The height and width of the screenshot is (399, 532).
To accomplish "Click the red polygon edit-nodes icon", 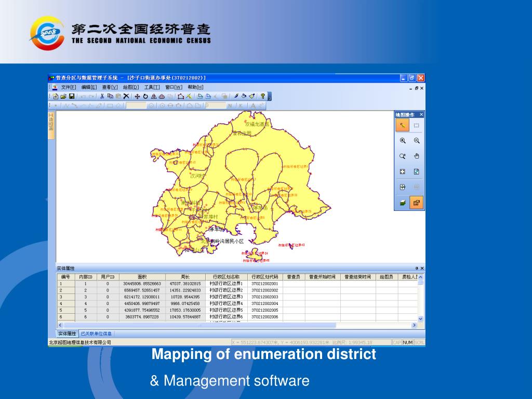I will [180, 96].
